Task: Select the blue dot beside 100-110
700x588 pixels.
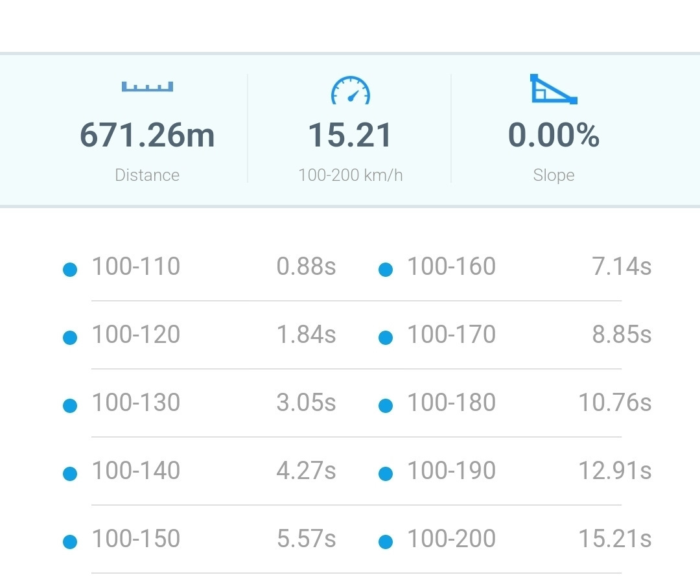Action: [70, 270]
